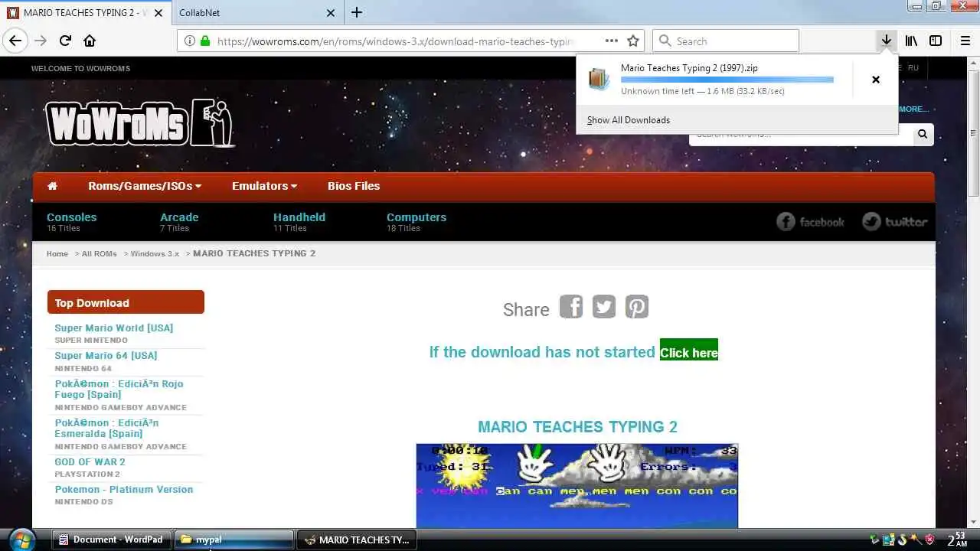
Task: Open Pokémon Edición Rojo Fuego [Spain] link
Action: click(x=119, y=390)
